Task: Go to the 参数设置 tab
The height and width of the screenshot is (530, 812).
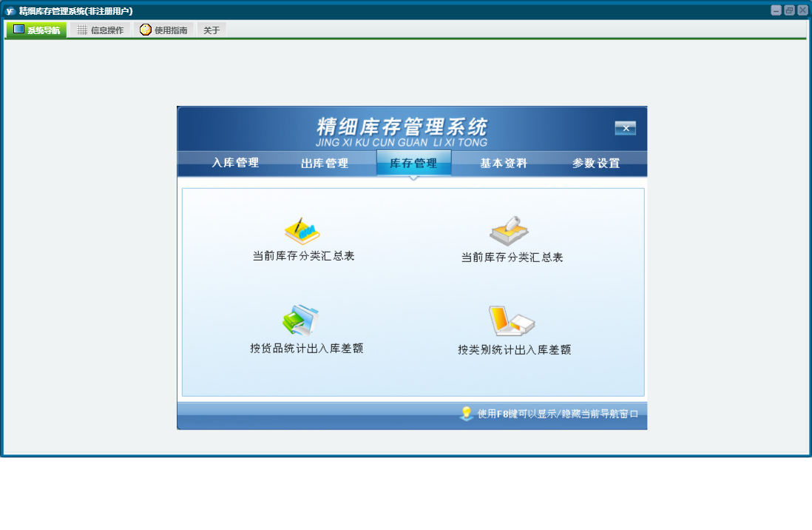Action: coord(596,164)
